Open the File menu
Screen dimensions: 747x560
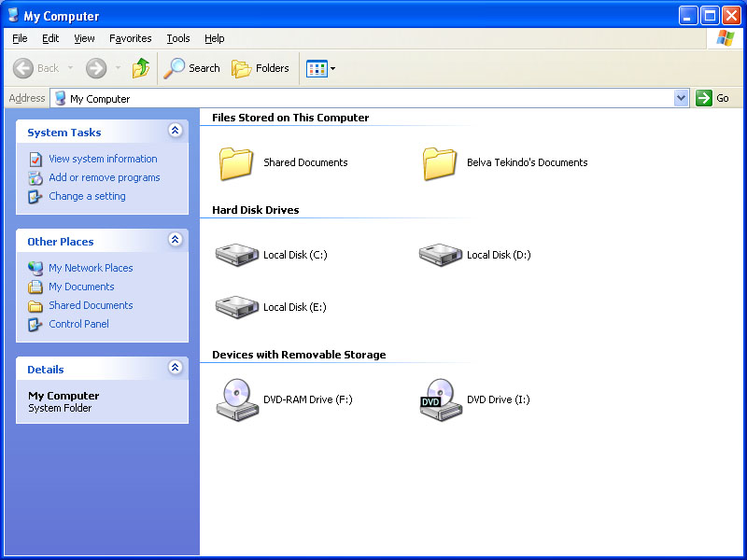pyautogui.click(x=20, y=38)
